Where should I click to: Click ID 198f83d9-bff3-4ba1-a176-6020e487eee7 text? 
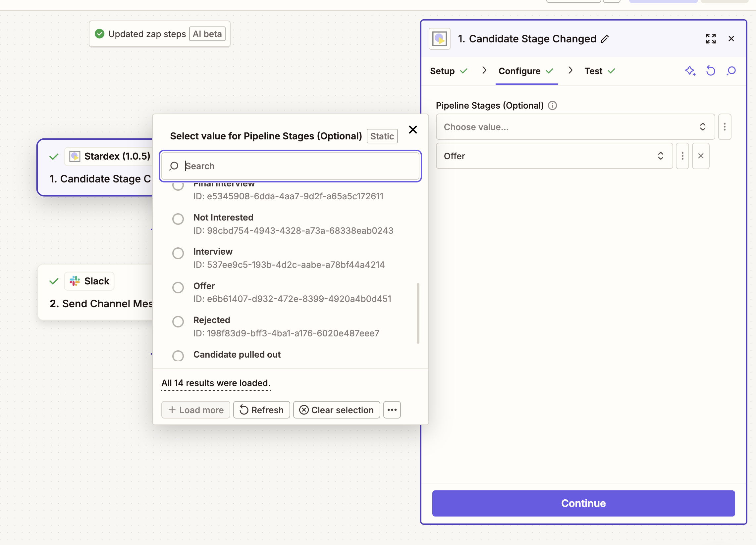(x=286, y=333)
